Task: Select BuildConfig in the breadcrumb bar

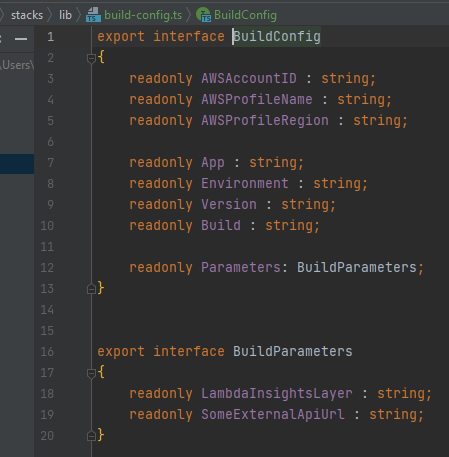Action: tap(245, 15)
